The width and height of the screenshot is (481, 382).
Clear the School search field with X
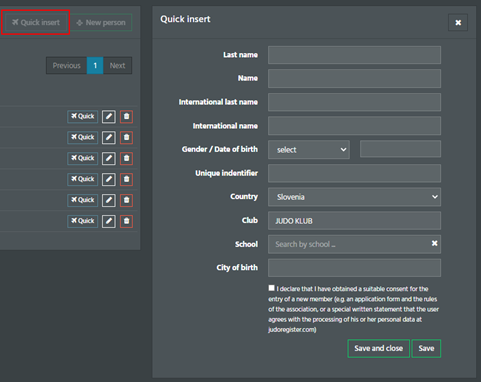[x=434, y=243]
